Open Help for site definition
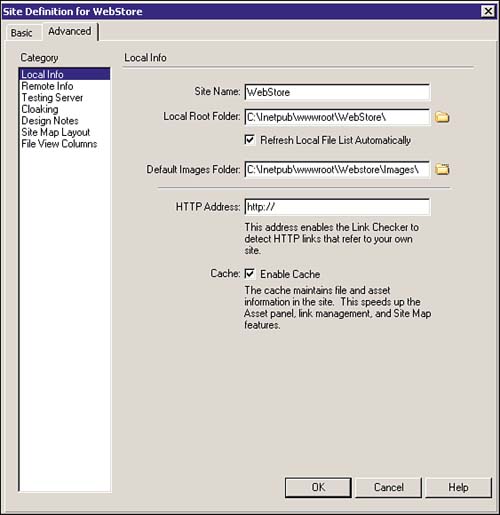500x515 pixels. pyautogui.click(x=458, y=487)
